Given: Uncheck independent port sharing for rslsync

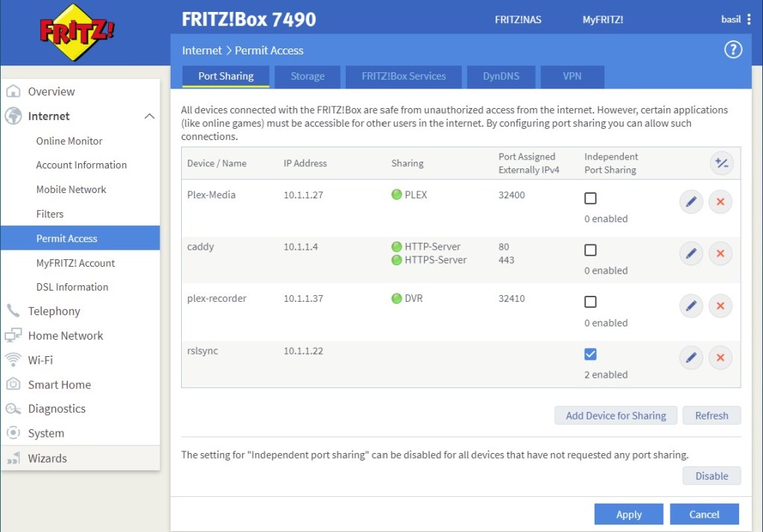Looking at the screenshot, I should (590, 355).
